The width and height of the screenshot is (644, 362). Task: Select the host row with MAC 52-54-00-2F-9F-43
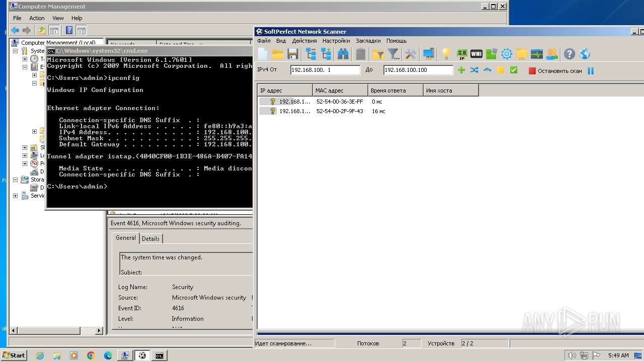450,111
